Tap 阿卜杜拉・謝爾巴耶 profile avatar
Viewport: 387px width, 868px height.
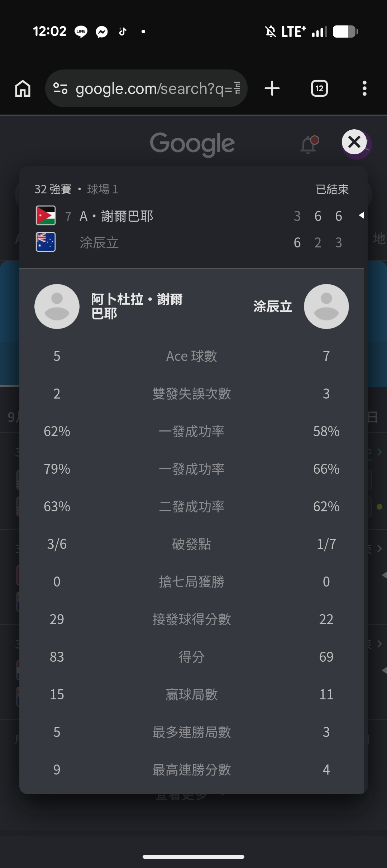[x=57, y=307]
